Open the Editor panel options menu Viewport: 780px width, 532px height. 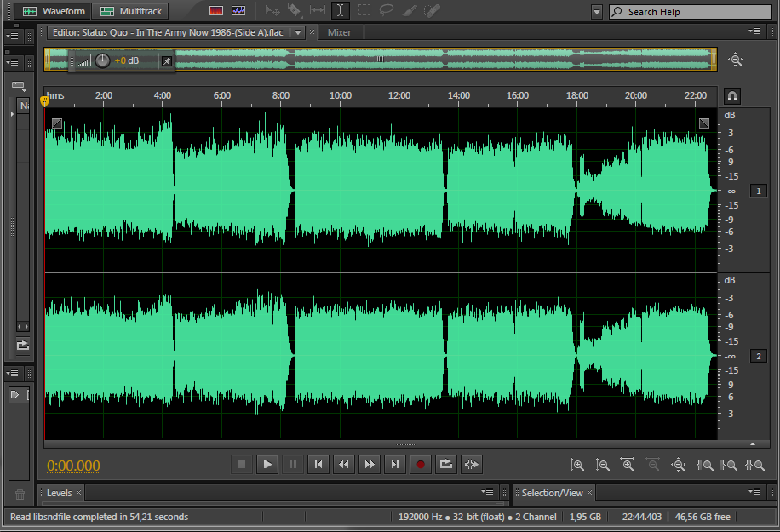pyautogui.click(x=754, y=31)
